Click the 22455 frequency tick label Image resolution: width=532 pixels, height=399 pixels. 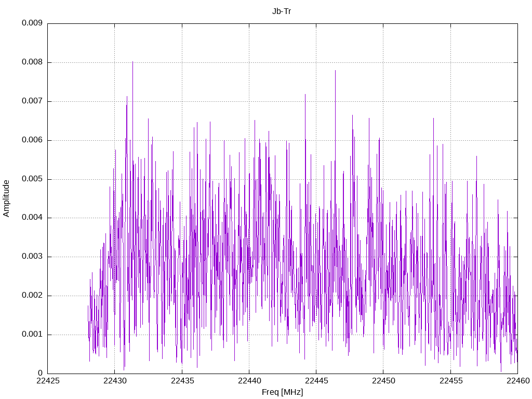click(451, 381)
